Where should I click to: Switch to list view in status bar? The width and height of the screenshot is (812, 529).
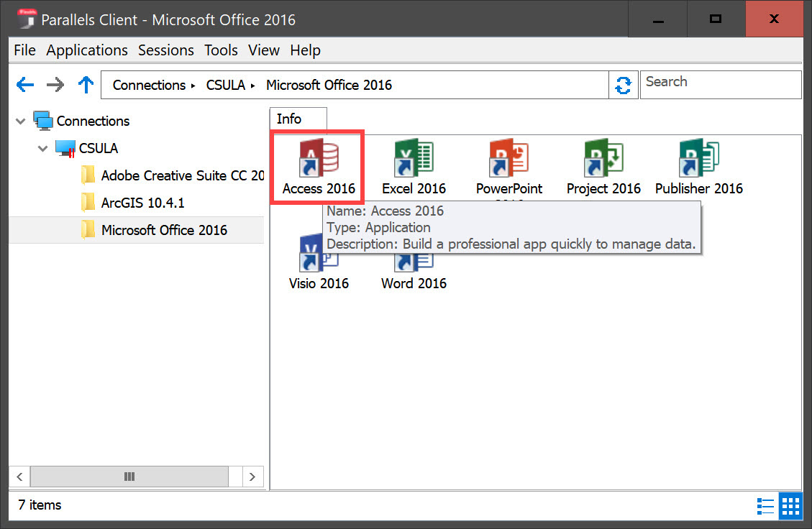[x=767, y=505]
